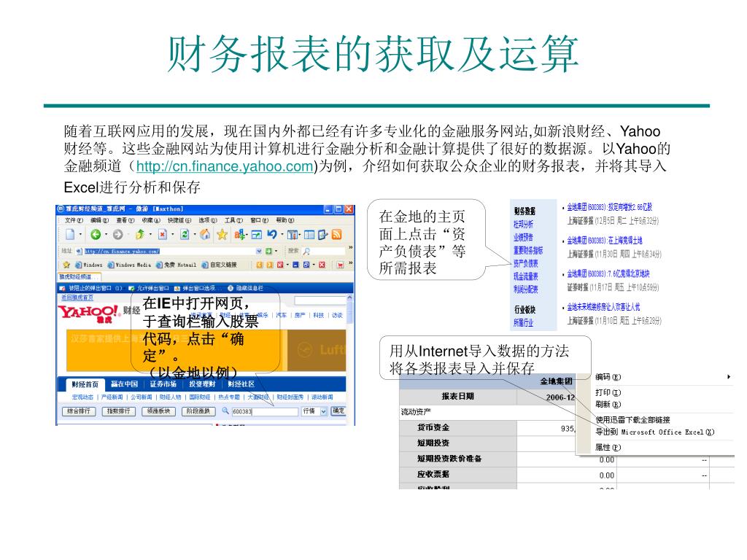Open the 投资理财 navigation tab
This screenshot has width=747, height=560.
click(203, 384)
